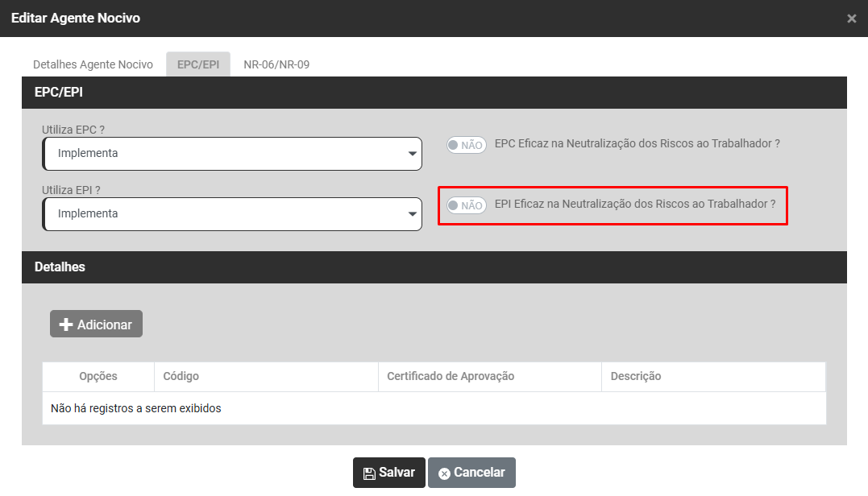Click the Adicionar button
Viewport: 868px width, 496px height.
tap(97, 324)
